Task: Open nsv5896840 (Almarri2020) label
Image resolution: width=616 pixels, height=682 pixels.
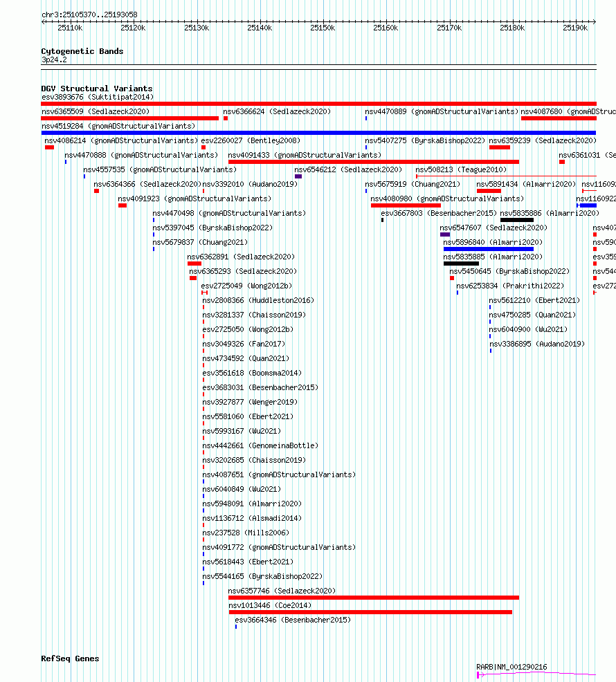Action: tap(493, 242)
